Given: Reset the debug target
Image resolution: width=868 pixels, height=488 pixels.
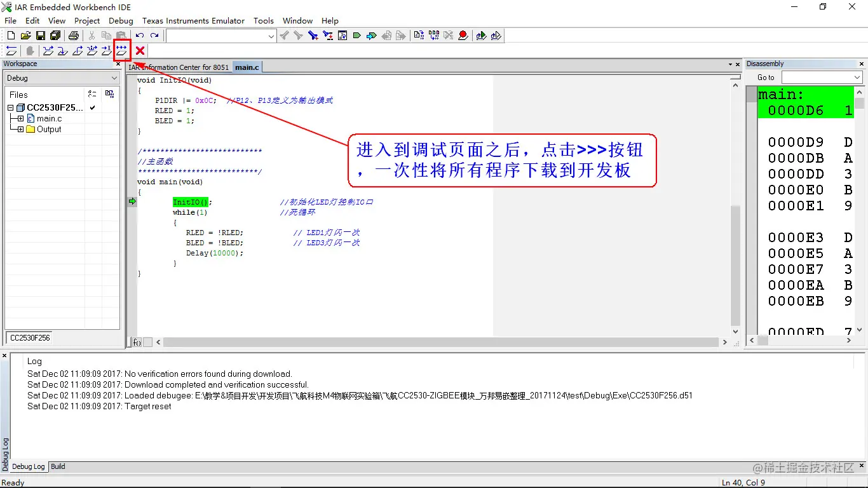Looking at the screenshot, I should pyautogui.click(x=11, y=51).
